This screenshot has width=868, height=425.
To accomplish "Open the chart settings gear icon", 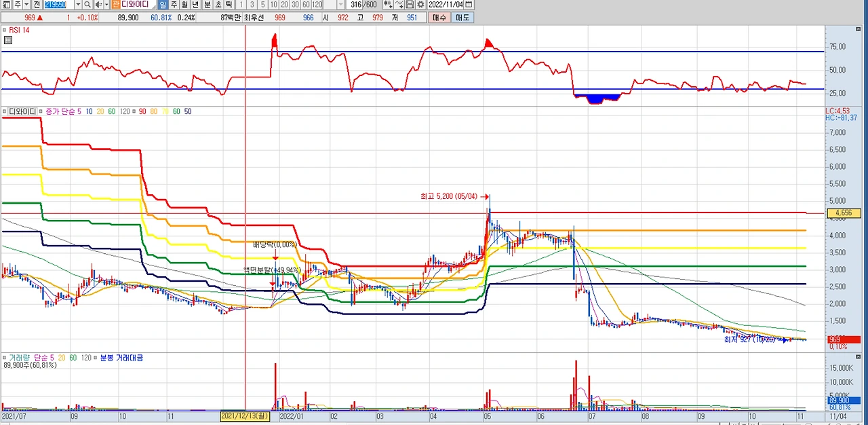I will (420, 5).
